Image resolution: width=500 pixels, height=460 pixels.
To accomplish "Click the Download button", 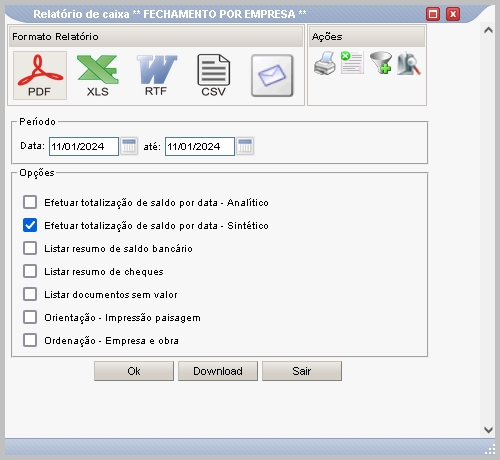I will pyautogui.click(x=218, y=371).
